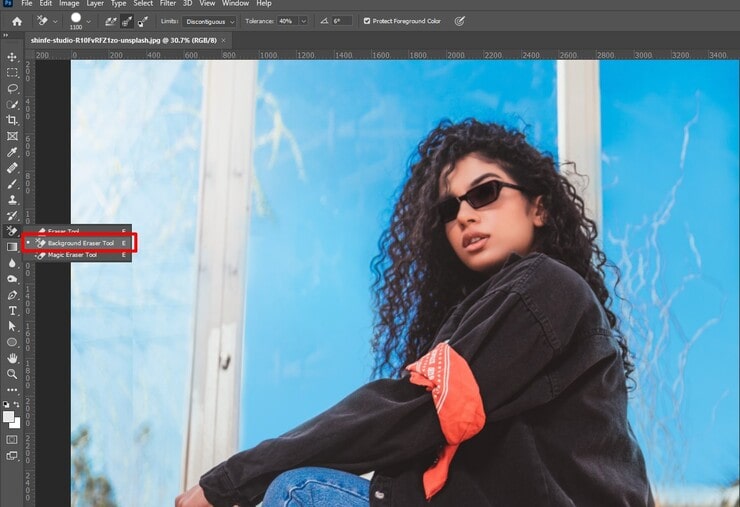Open the 3D menu
This screenshot has height=507, width=740.
coord(187,3)
